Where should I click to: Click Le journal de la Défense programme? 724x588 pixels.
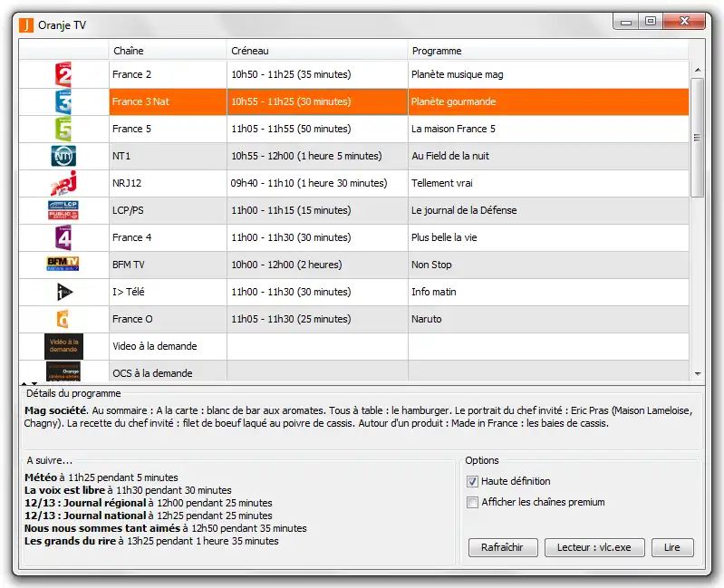point(548,210)
